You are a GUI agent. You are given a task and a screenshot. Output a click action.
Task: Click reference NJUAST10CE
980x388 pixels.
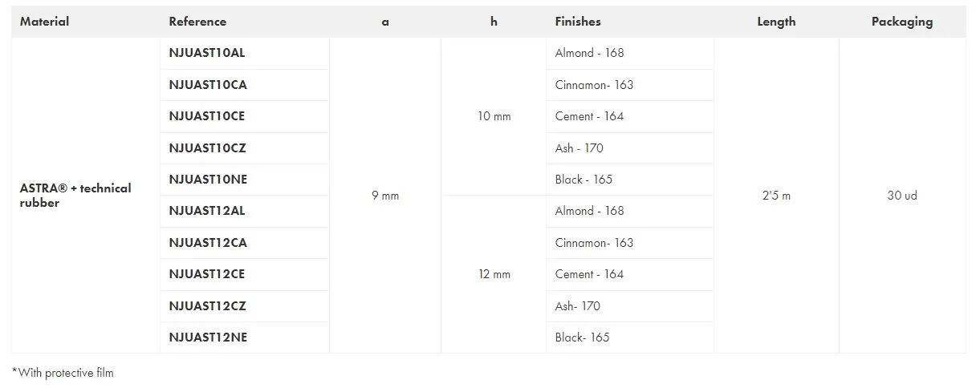(x=207, y=116)
